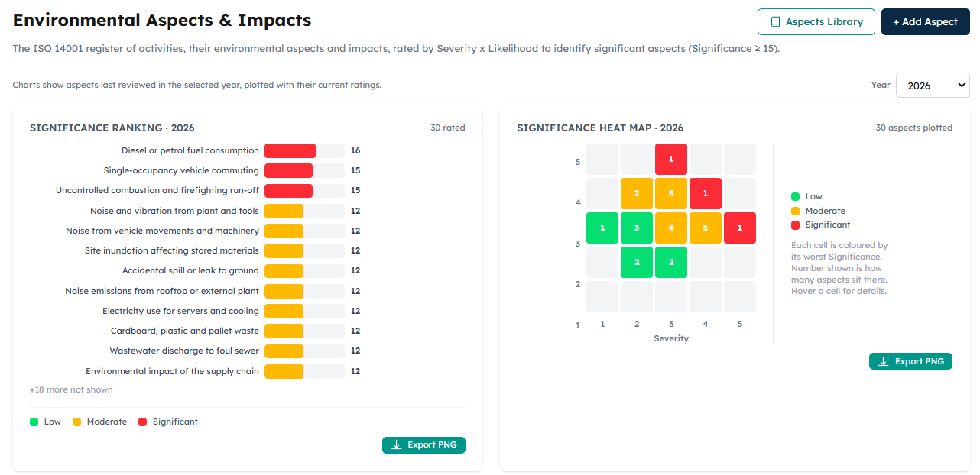
Task: Click download icon in heat map Export PNG
Action: (x=883, y=361)
